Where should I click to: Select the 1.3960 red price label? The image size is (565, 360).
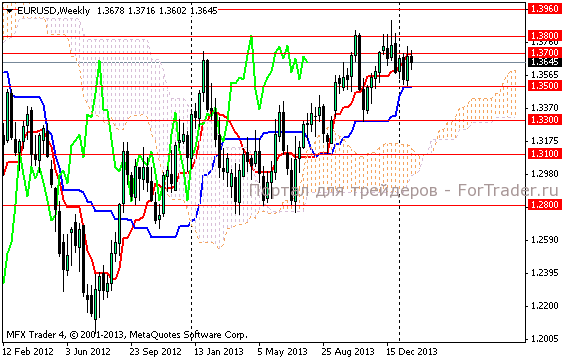click(545, 9)
